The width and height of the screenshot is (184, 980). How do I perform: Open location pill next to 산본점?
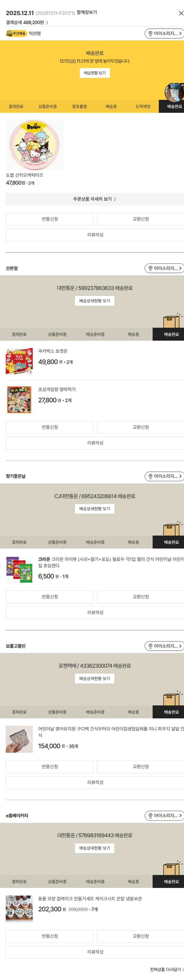pos(164,268)
